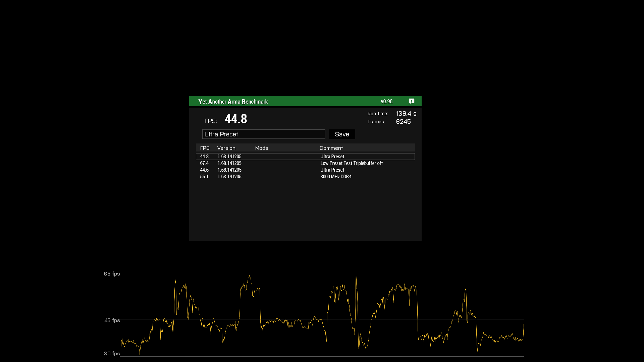The image size is (644, 362).
Task: Open the info speech-bubble icon
Action: click(412, 101)
